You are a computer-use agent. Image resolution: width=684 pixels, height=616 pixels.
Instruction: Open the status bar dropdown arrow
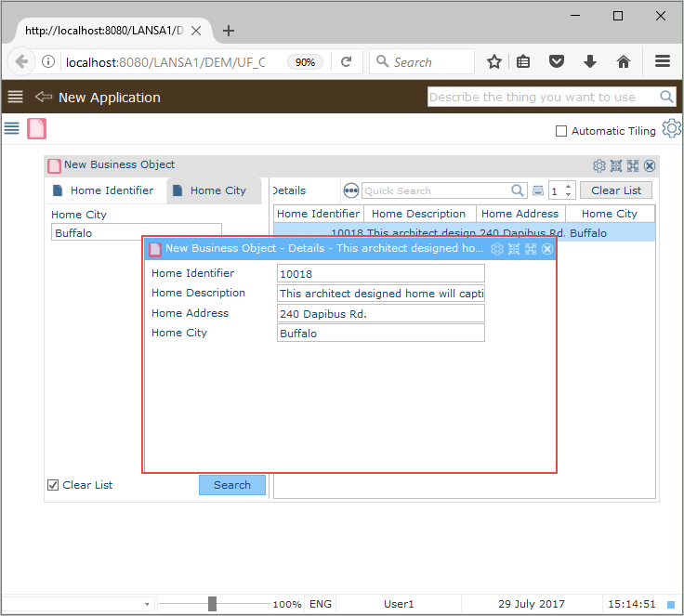(x=147, y=604)
